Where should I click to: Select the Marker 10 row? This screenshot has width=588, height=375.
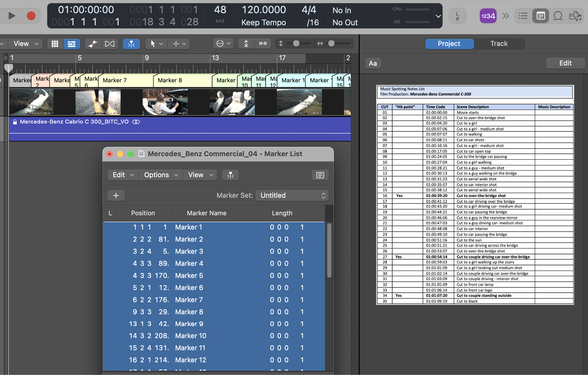(214, 336)
